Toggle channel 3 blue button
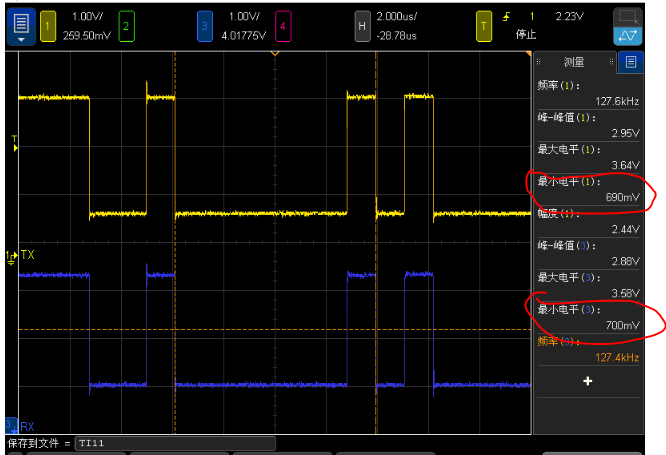 205,26
